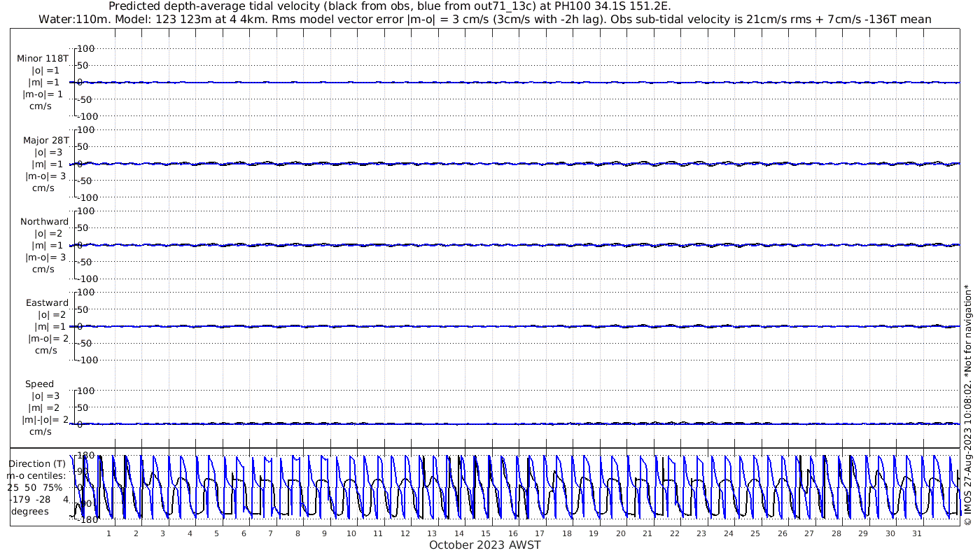Click day "19" on the date axis

(x=594, y=533)
